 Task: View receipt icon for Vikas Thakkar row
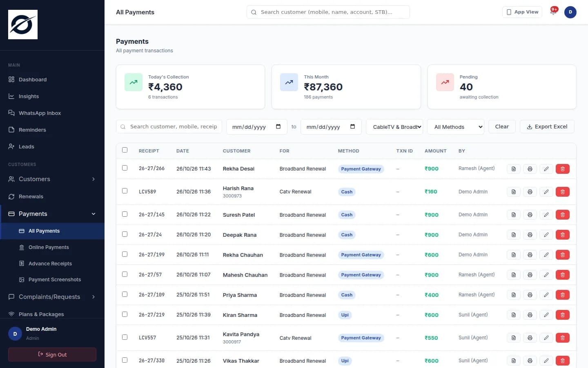click(x=514, y=361)
